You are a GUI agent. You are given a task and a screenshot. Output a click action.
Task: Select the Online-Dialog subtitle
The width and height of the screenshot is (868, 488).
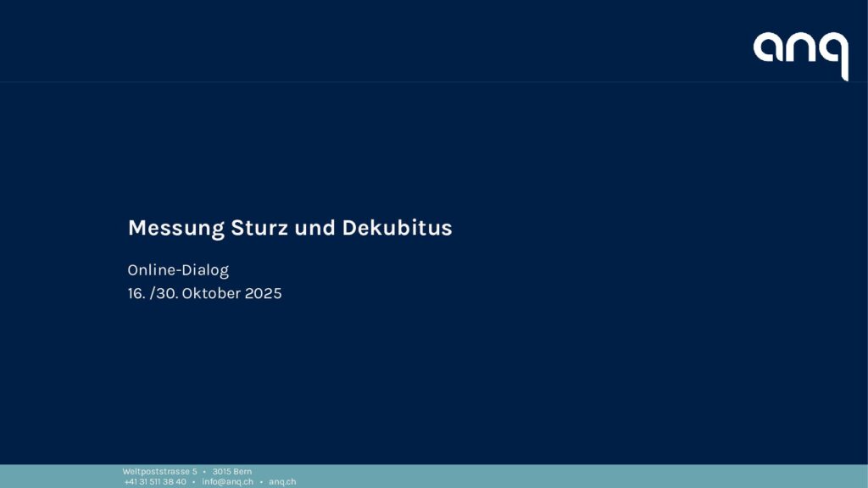pos(178,270)
